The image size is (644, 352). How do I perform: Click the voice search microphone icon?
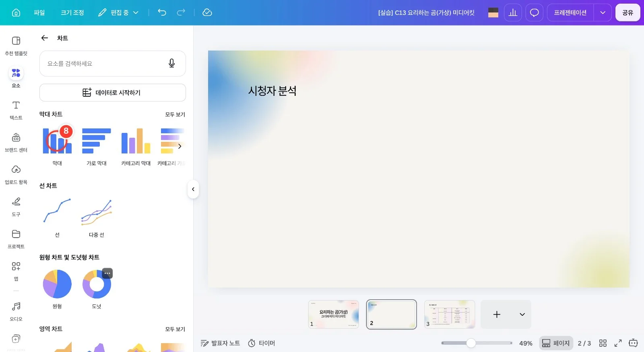[171, 63]
